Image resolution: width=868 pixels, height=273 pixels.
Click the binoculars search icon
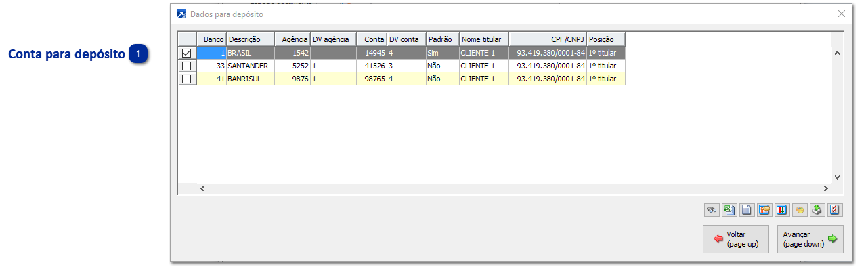pyautogui.click(x=712, y=210)
